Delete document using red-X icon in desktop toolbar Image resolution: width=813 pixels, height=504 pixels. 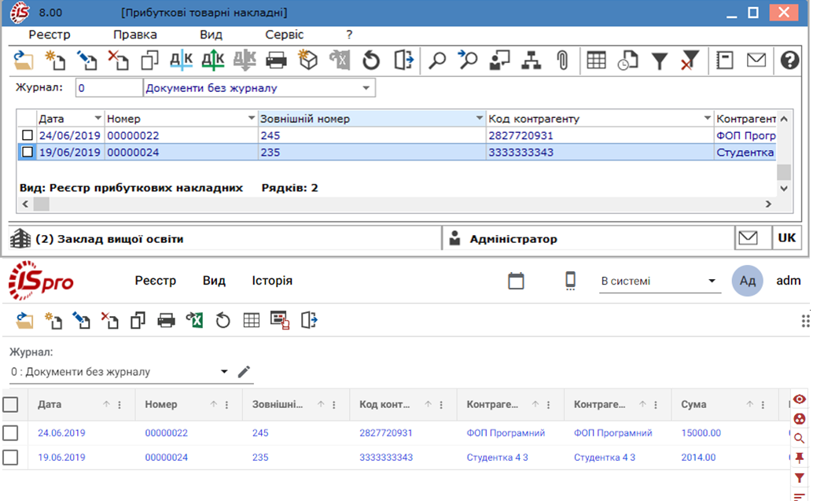pos(118,61)
